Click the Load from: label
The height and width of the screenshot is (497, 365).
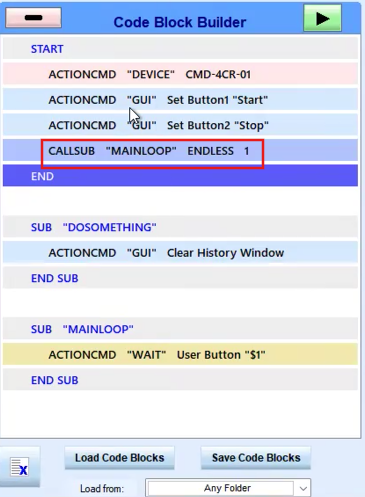[x=102, y=489]
